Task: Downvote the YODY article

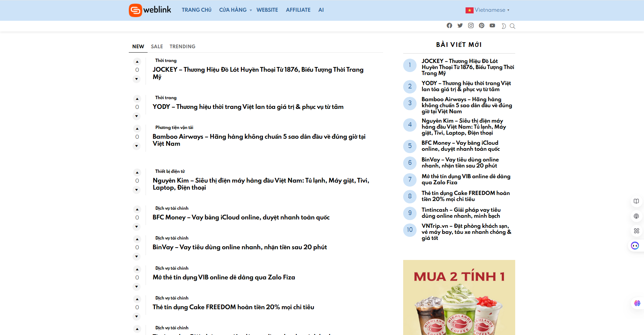Action: (137, 116)
